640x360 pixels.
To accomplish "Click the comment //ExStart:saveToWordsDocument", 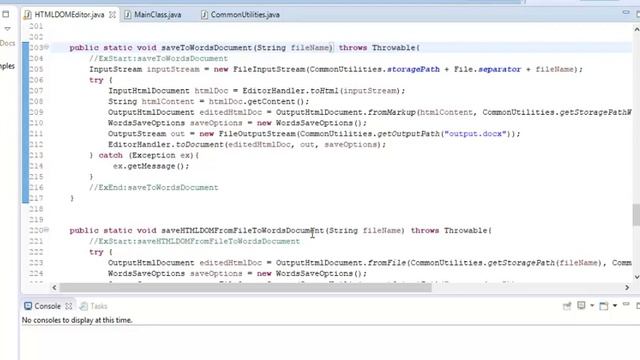I will pyautogui.click(x=158, y=59).
